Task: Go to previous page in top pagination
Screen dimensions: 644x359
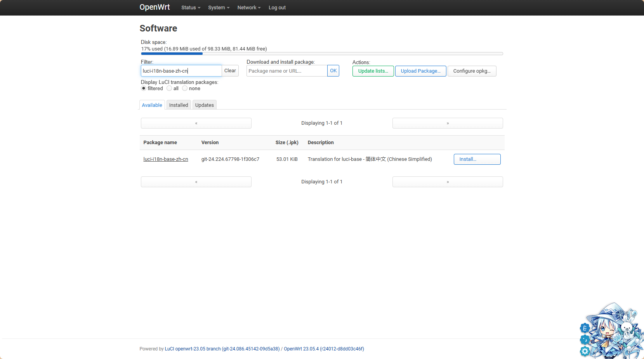Action: (x=196, y=123)
